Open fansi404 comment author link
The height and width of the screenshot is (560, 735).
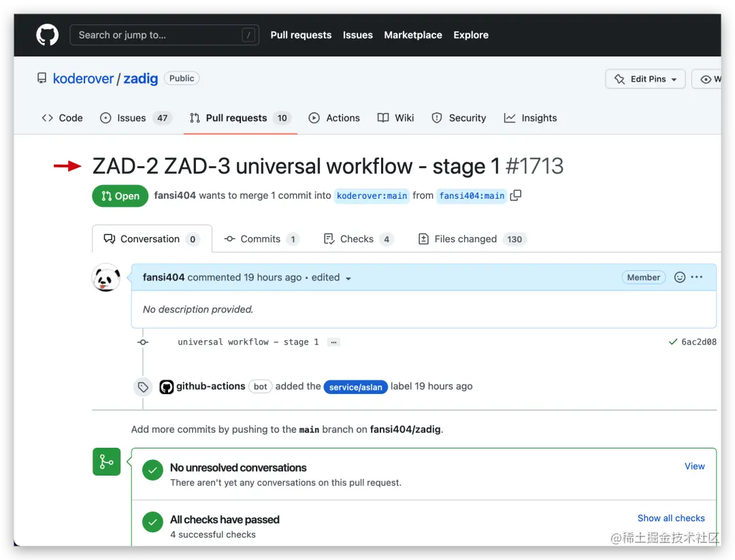[163, 278]
